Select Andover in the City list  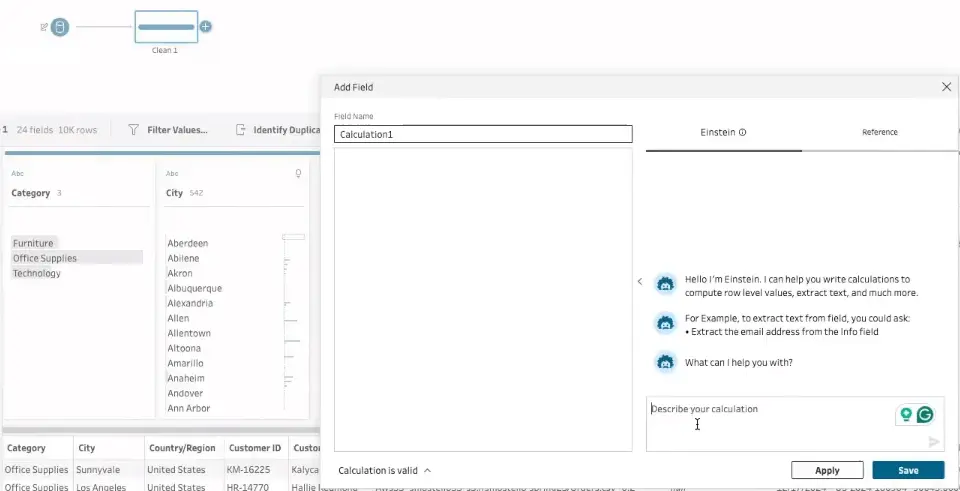point(185,393)
